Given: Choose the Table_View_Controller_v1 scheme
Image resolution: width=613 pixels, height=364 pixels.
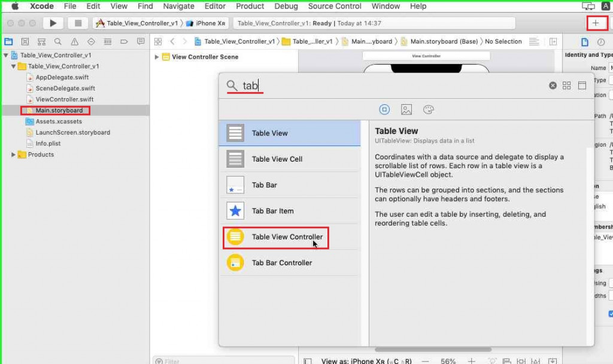Looking at the screenshot, I should pyautogui.click(x=137, y=23).
